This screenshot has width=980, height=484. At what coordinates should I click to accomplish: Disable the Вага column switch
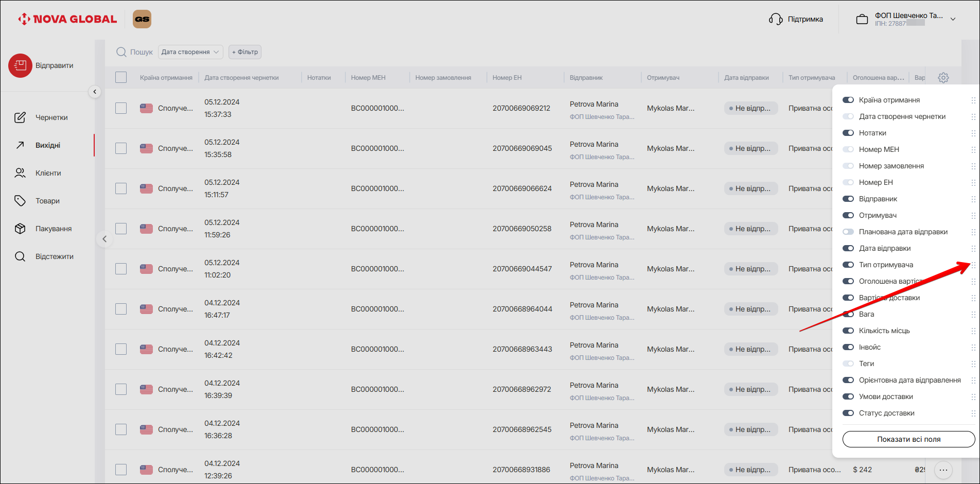848,314
